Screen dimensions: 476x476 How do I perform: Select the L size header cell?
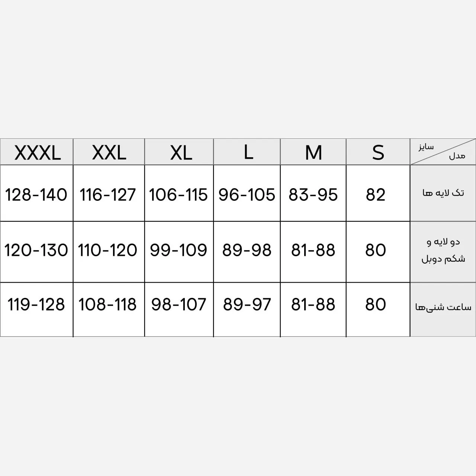(248, 152)
